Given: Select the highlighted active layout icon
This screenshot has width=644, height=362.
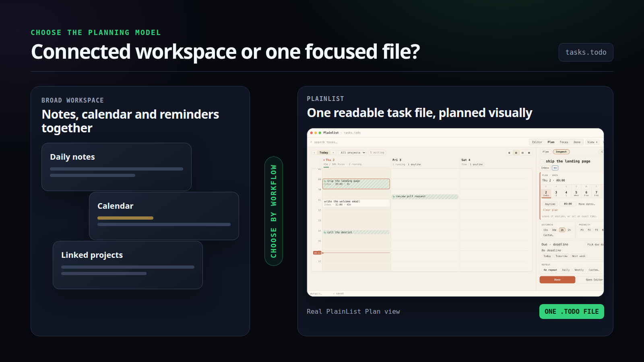Looking at the screenshot, I should [x=516, y=153].
